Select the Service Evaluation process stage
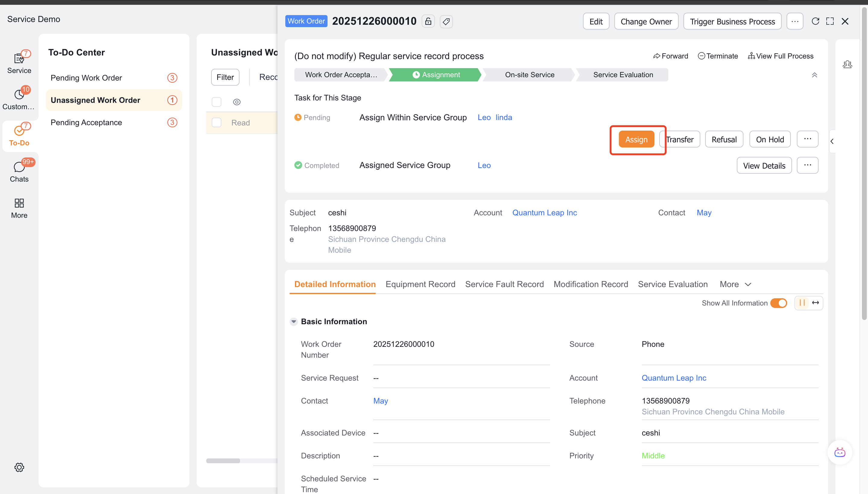Image resolution: width=868 pixels, height=494 pixels. (622, 75)
